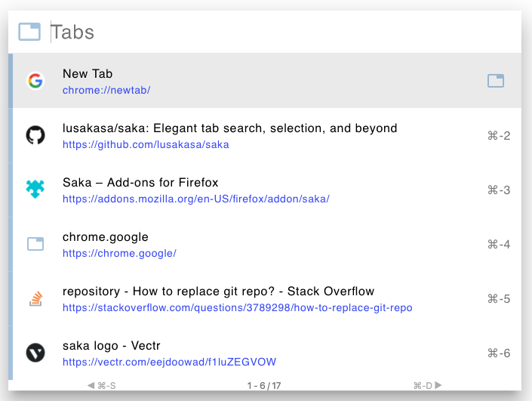This screenshot has height=401, width=532.
Task: Go to next page with right arrow
Action: point(438,385)
